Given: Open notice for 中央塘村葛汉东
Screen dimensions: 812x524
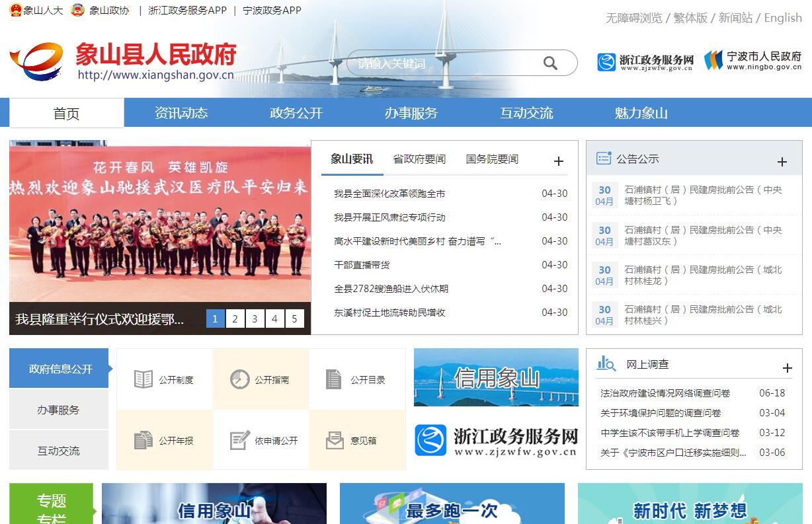Looking at the screenshot, I should tap(703, 235).
